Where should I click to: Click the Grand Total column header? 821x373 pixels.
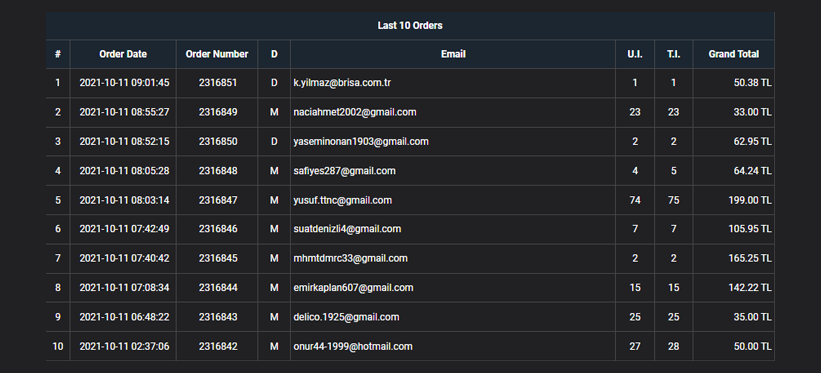734,54
